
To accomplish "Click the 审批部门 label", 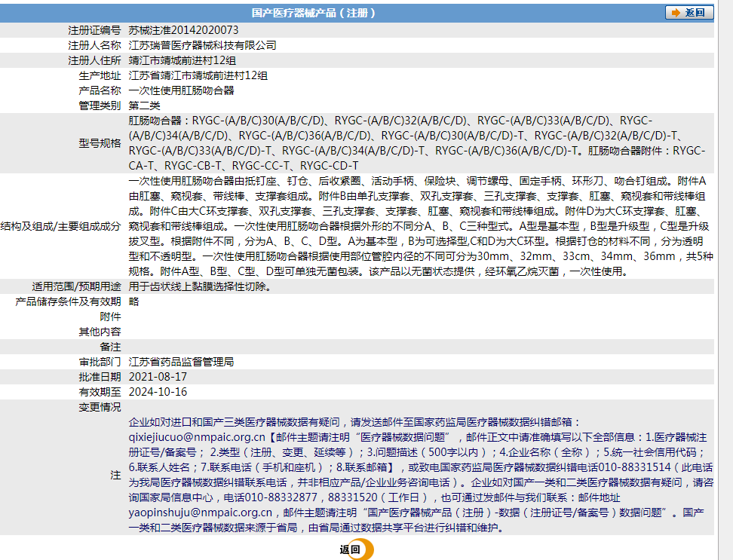I will pyautogui.click(x=100, y=362).
